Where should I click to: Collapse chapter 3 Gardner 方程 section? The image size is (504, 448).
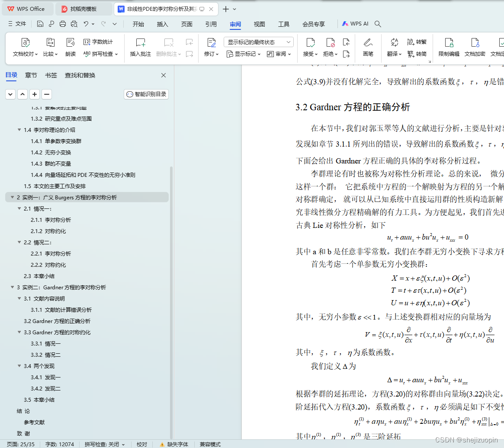pos(12,287)
